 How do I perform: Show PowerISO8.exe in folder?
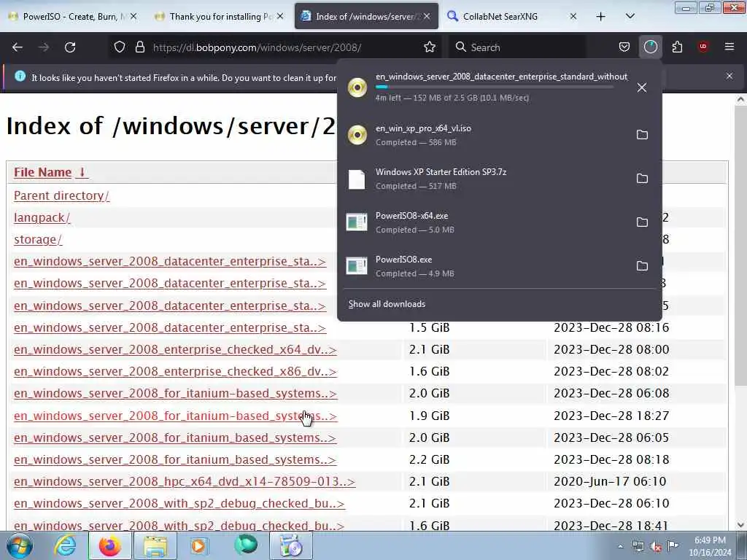tap(642, 266)
